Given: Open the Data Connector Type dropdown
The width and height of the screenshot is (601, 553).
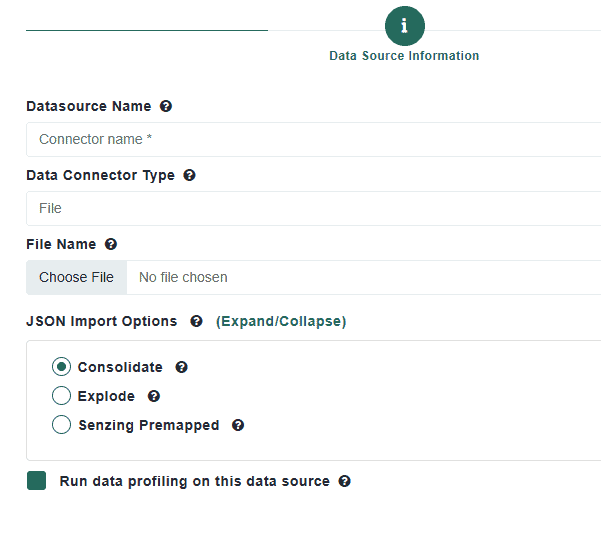Looking at the screenshot, I should [x=314, y=208].
